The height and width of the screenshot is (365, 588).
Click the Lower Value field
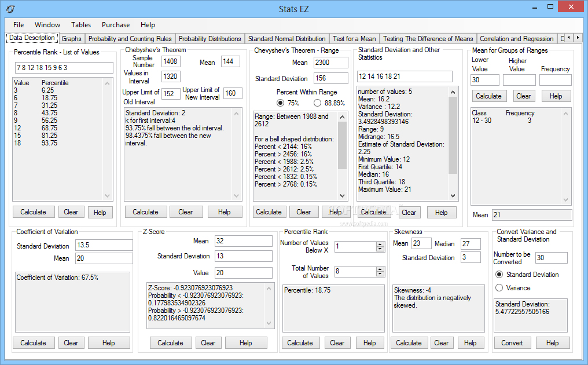coord(484,80)
